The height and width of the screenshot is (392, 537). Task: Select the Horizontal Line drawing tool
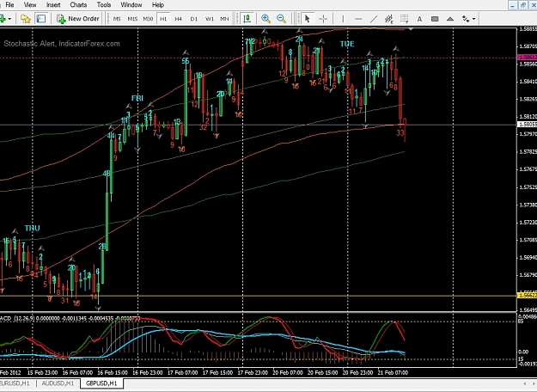coord(358,19)
